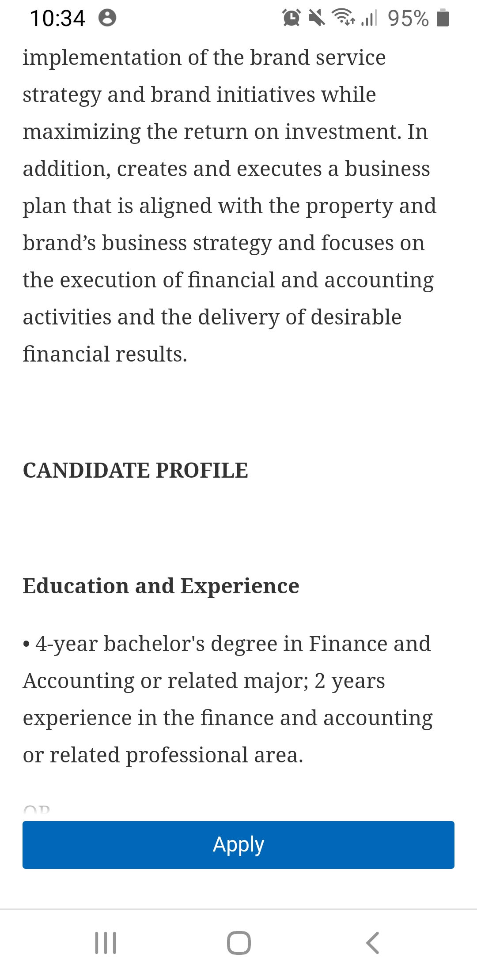Tap the Home navigation button
Viewport: 477px width, 980px height.
click(x=238, y=943)
